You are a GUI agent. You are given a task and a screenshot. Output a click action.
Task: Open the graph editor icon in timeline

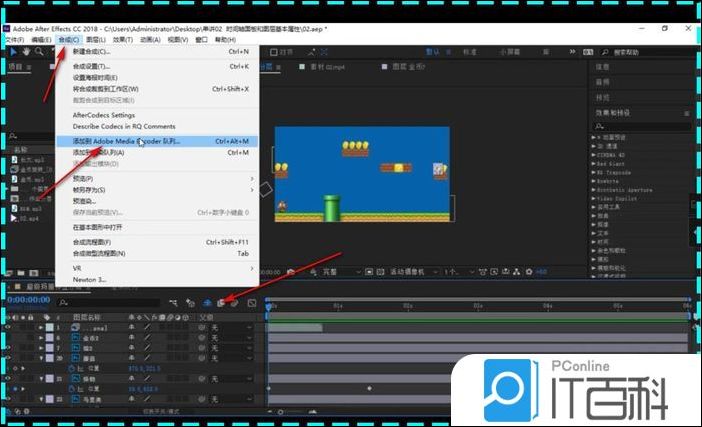[x=252, y=302]
